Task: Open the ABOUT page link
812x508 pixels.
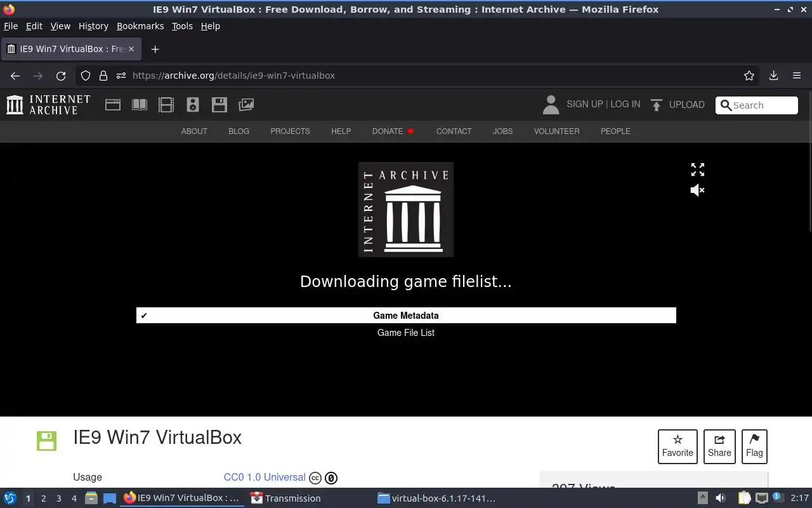Action: pos(194,131)
